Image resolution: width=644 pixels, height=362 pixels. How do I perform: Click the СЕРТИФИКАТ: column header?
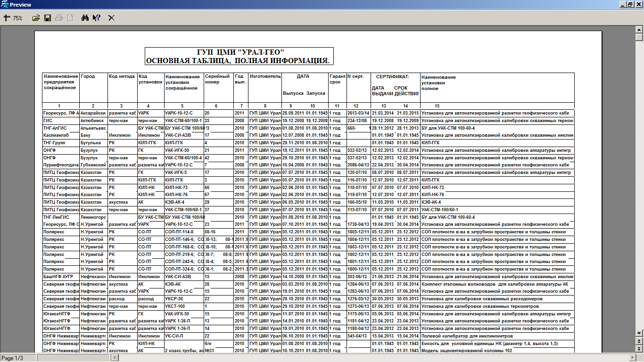click(392, 76)
